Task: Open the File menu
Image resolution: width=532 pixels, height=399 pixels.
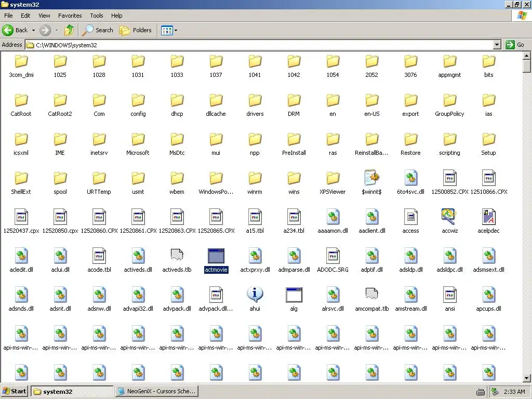Action: click(x=8, y=16)
